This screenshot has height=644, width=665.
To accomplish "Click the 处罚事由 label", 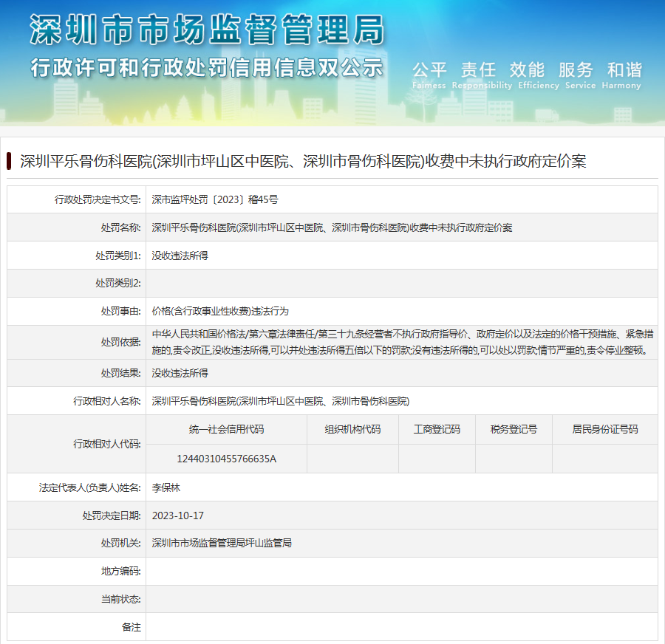I will tap(121, 311).
